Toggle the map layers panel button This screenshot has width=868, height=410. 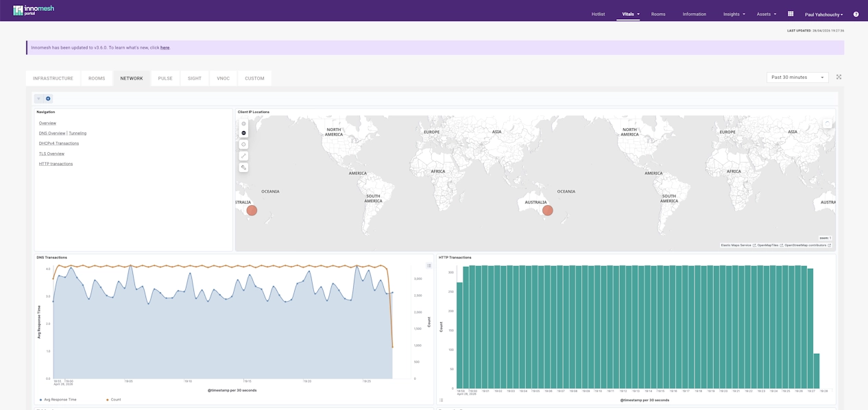827,123
